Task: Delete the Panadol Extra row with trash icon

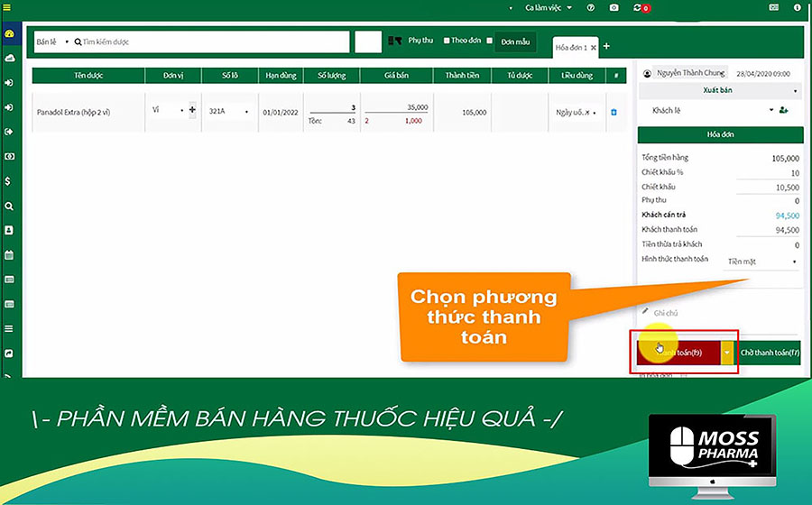Action: click(614, 113)
